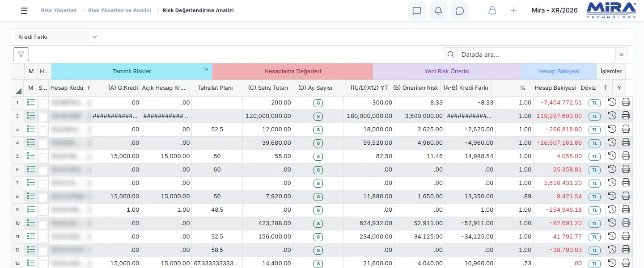Click the print icon for row 3
The image size is (644, 268).
pos(626,129)
